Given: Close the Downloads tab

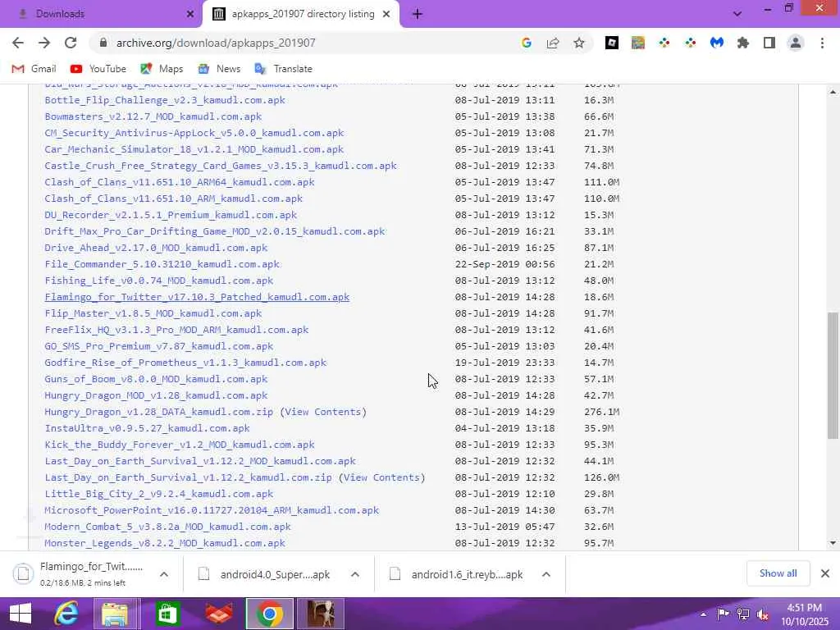Looking at the screenshot, I should click(189, 15).
